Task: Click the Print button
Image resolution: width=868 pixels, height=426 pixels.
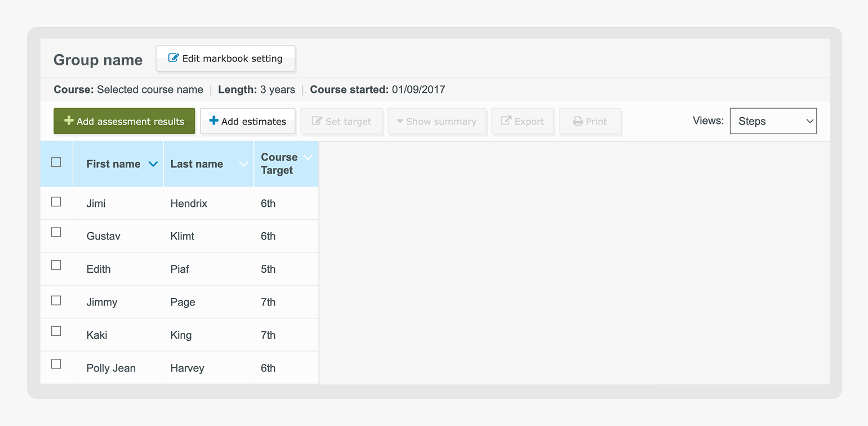Action: pyautogui.click(x=590, y=121)
